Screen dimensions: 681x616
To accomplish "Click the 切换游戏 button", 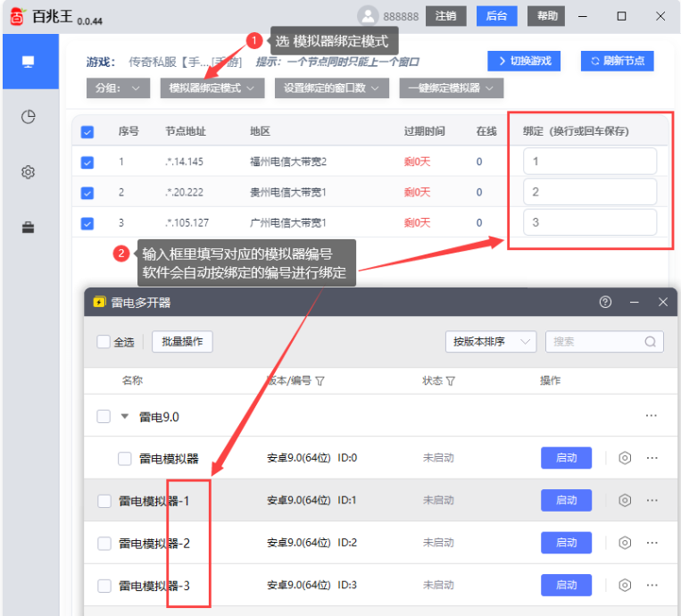I will [x=524, y=61].
